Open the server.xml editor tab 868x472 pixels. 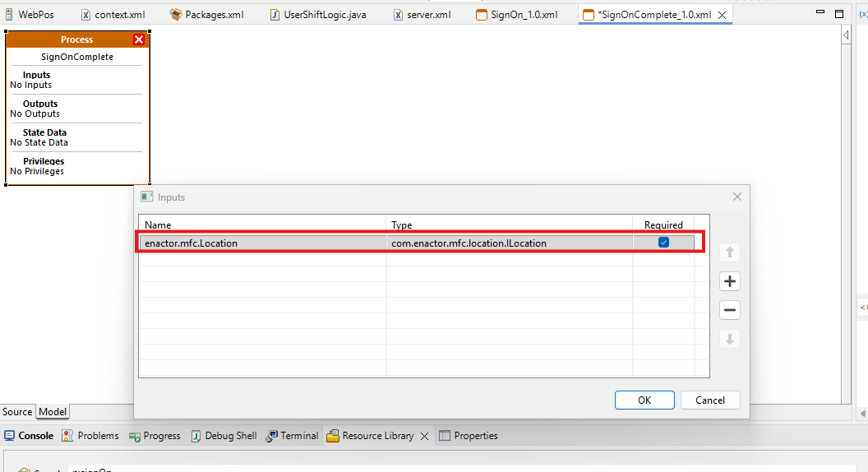[x=422, y=15]
